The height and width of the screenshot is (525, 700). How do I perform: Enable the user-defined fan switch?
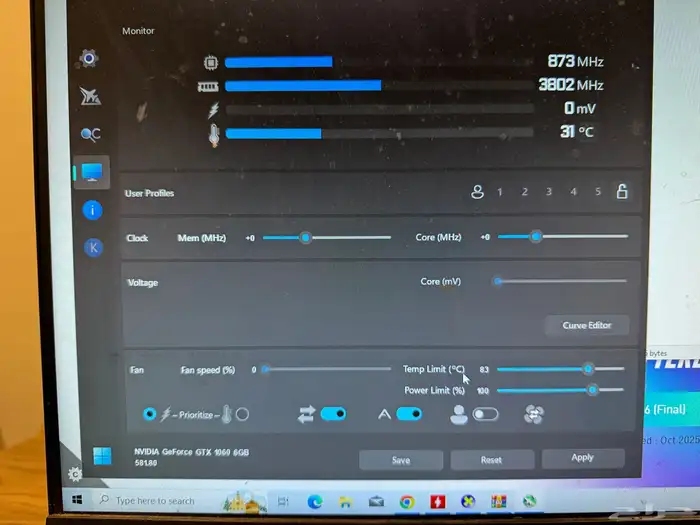[x=485, y=415]
